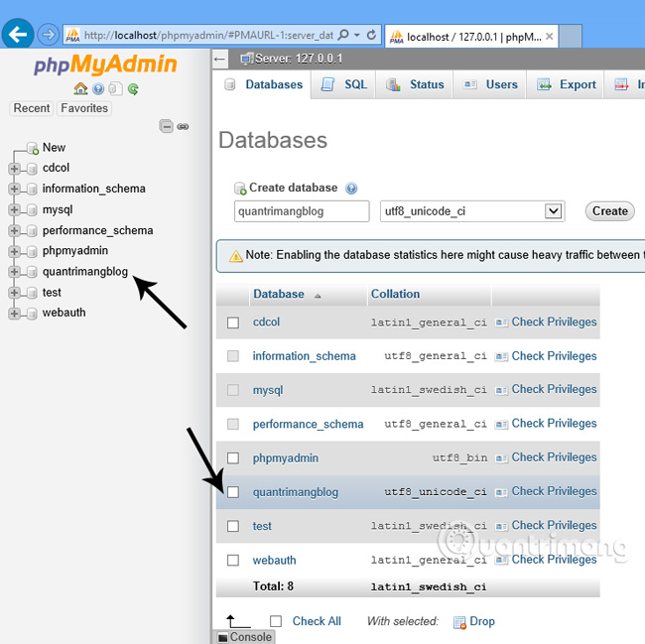Go to phpMyAdmin home icon
This screenshot has height=644, width=645.
(x=80, y=88)
